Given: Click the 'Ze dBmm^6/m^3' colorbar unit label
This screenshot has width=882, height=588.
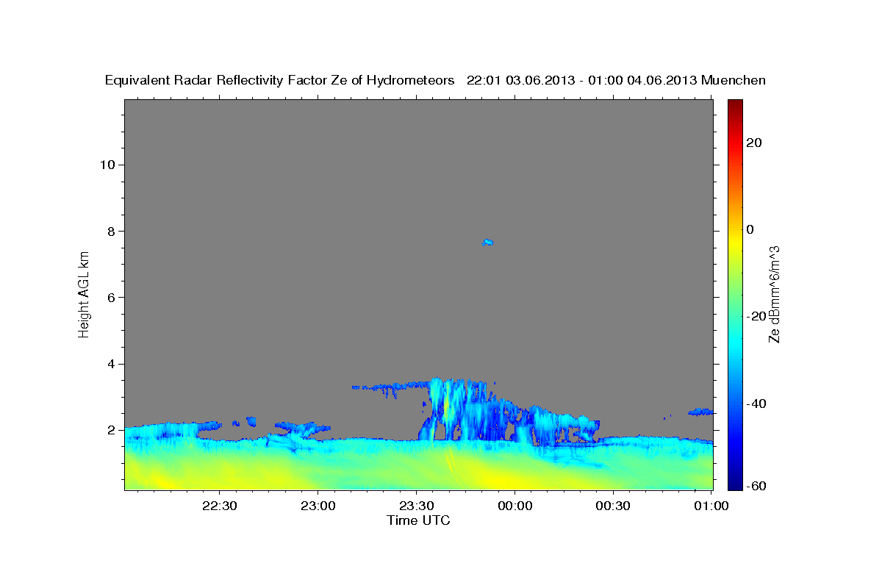Looking at the screenshot, I should coord(775,294).
